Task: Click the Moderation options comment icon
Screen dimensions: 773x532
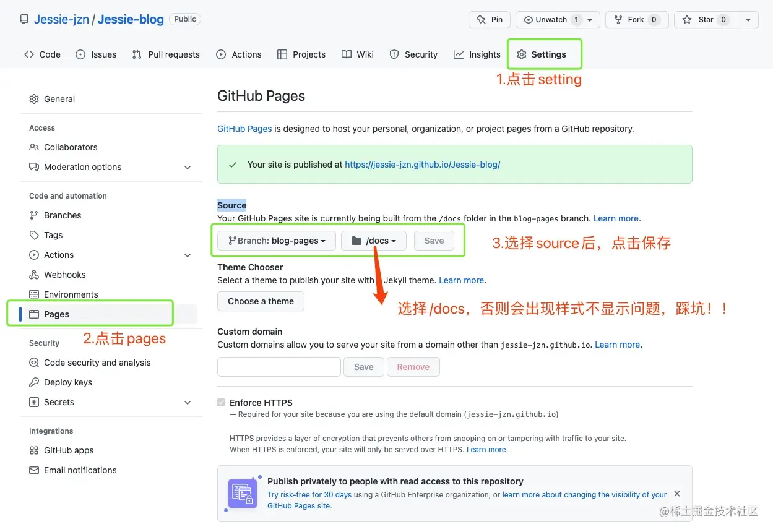Action: [x=34, y=167]
